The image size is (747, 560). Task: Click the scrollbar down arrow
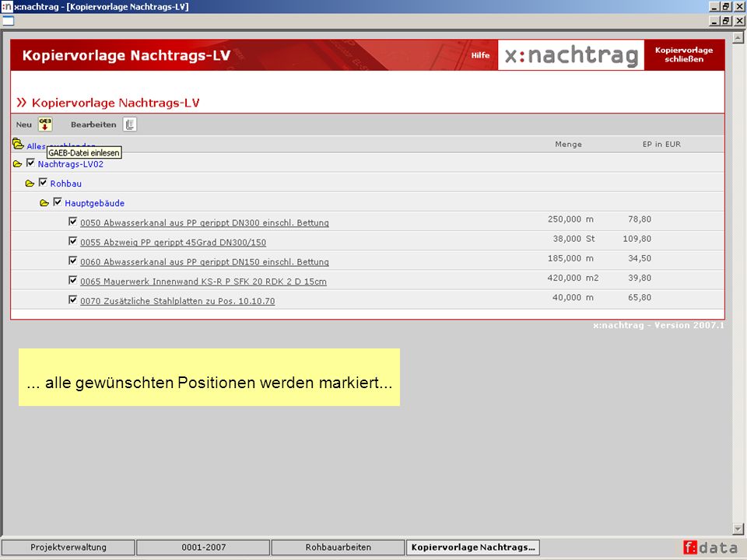[738, 529]
